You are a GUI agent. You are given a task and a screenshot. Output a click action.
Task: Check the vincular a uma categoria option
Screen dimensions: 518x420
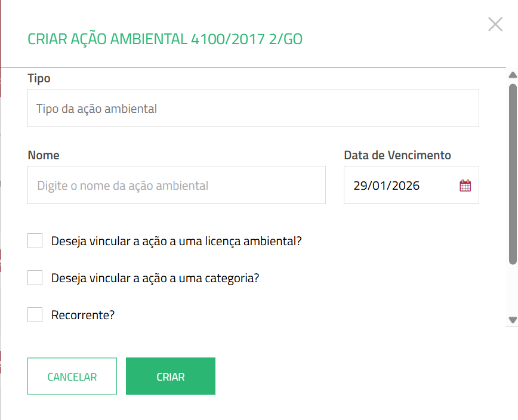tap(35, 277)
